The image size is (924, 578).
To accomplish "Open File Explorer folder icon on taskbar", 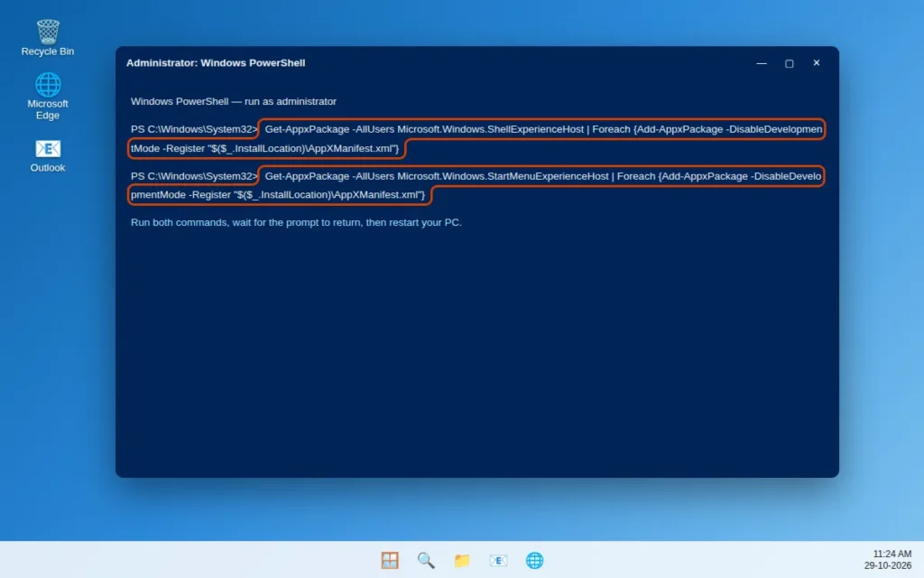I will (x=462, y=560).
